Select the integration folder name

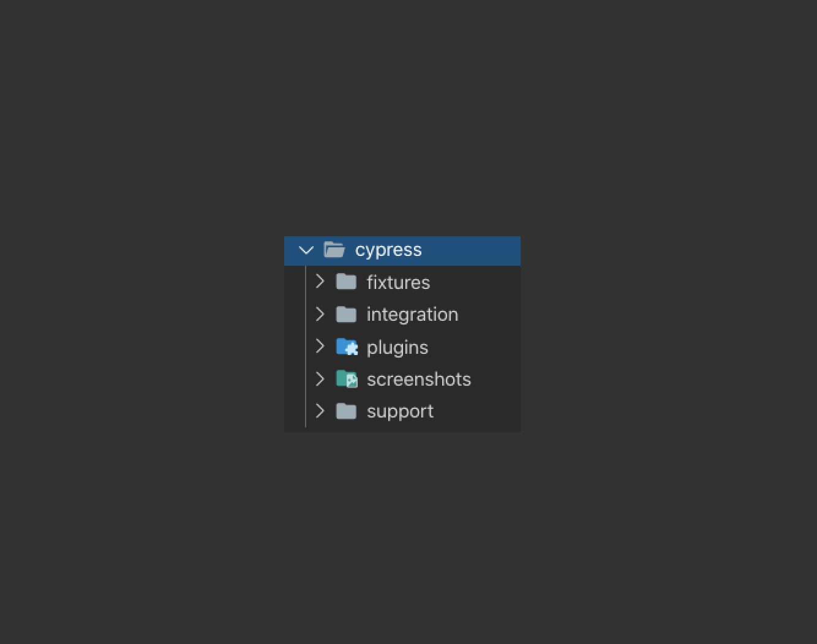tap(412, 315)
